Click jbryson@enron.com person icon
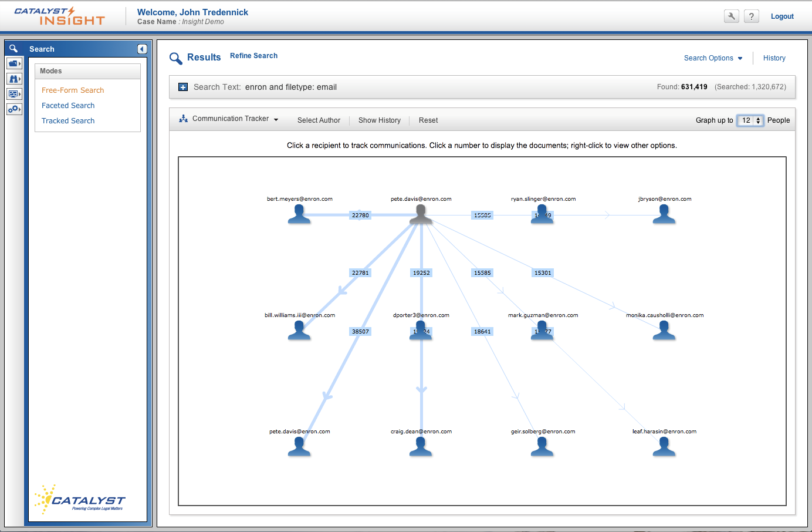812x532 pixels. 664,214
